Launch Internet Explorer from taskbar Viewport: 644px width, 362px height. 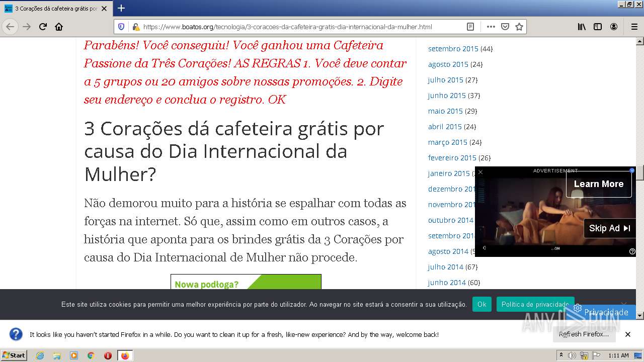40,355
